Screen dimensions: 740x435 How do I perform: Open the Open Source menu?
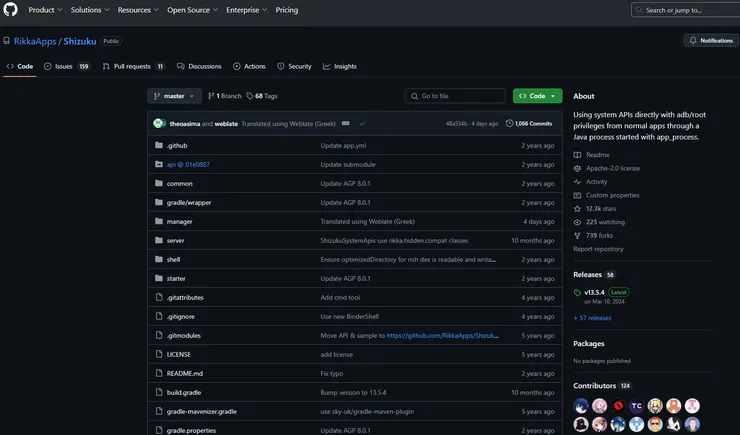[x=192, y=10]
